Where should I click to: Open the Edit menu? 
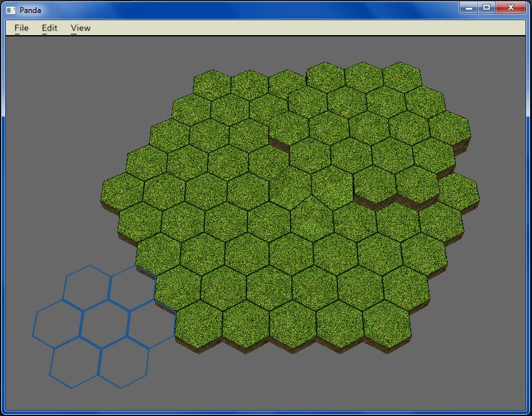[x=49, y=28]
